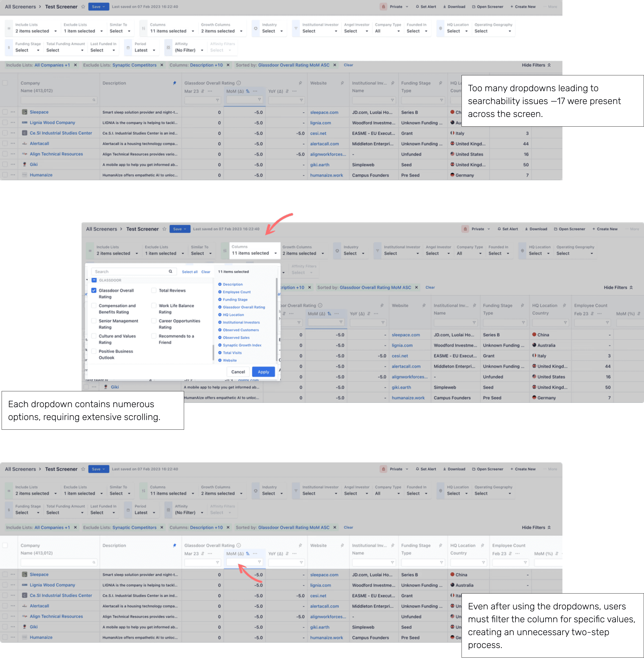Viewport: 644px width, 670px height.
Task: Remove Synaptic Growth Index selected column
Action: coord(220,345)
